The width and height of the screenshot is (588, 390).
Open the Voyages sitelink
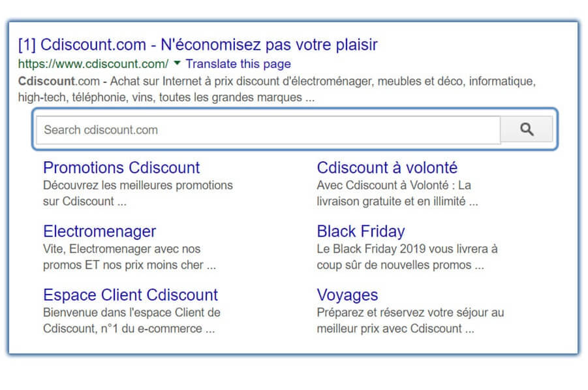pos(347,295)
